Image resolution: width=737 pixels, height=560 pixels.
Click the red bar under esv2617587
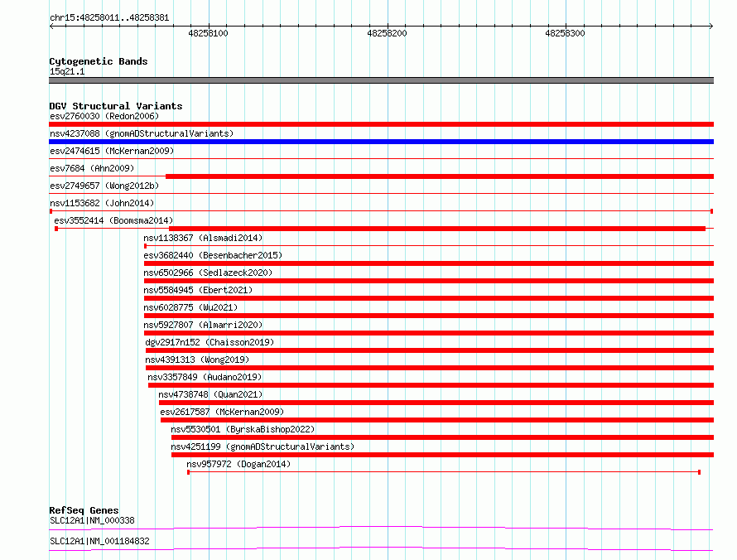coord(437,420)
